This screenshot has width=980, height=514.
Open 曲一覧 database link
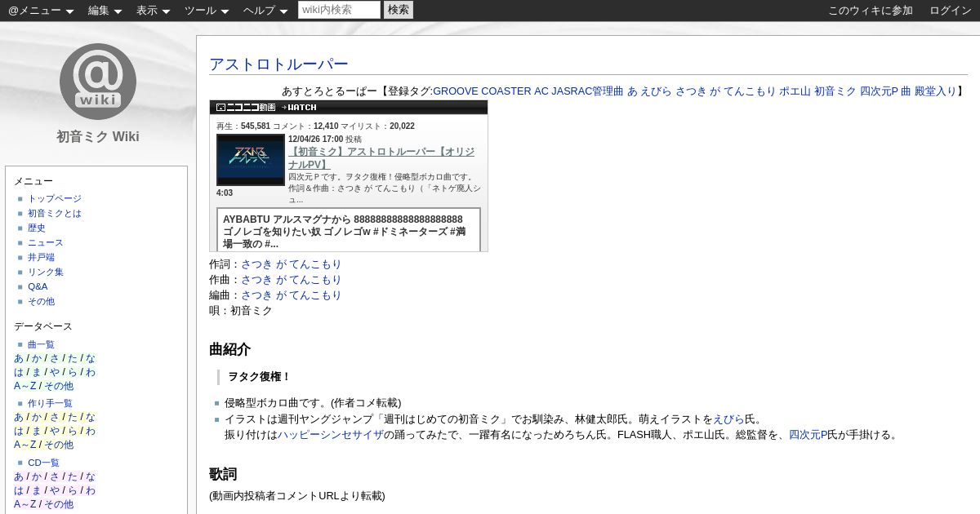coord(41,344)
